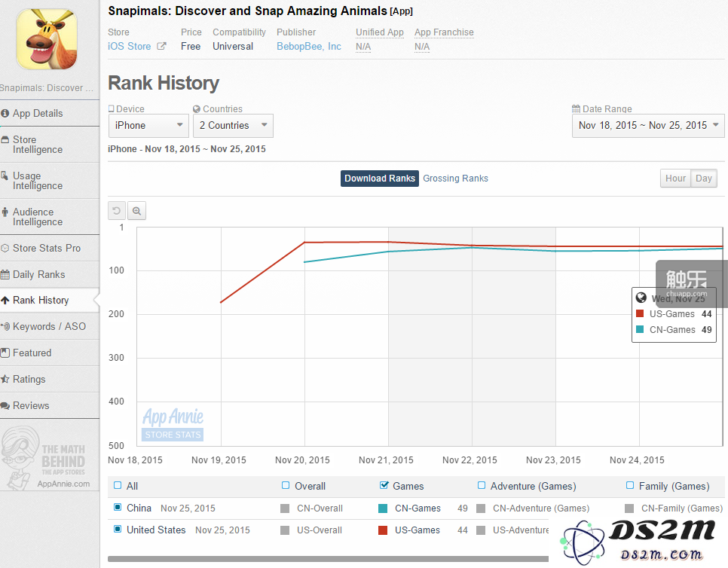Screen dimensions: 728x568
Task: Click the US-Games red color swatch
Action: coord(383,530)
